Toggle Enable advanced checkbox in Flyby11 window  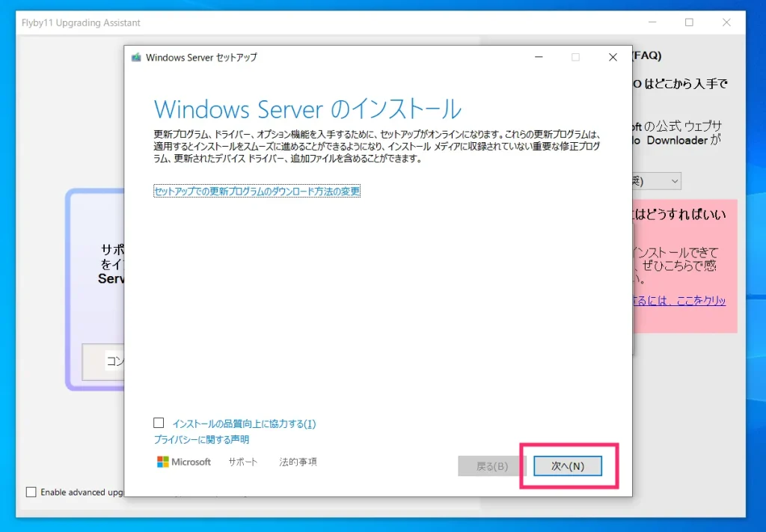pos(31,492)
